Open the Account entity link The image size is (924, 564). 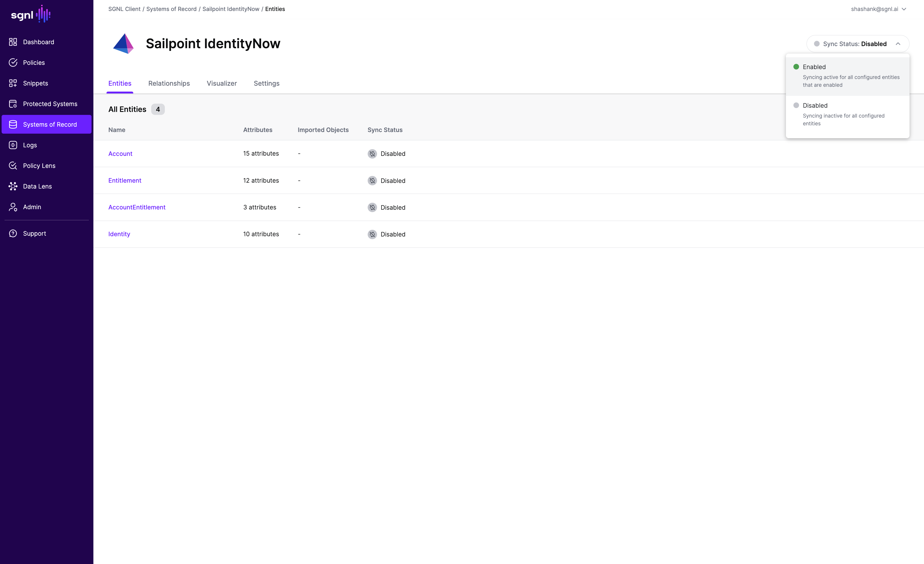click(120, 153)
